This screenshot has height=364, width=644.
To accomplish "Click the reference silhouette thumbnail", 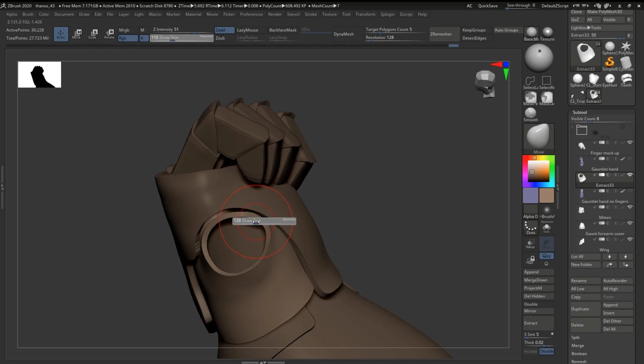I will (39, 75).
